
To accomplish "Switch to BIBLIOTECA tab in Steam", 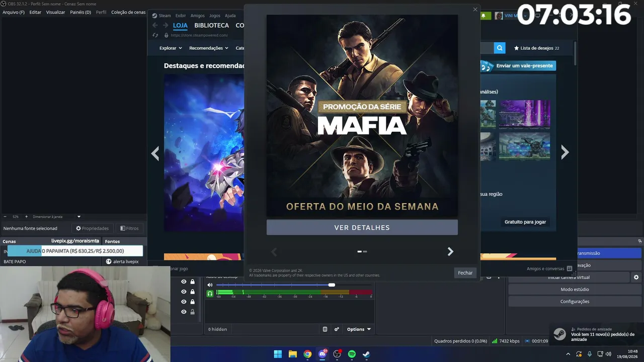I will (211, 25).
